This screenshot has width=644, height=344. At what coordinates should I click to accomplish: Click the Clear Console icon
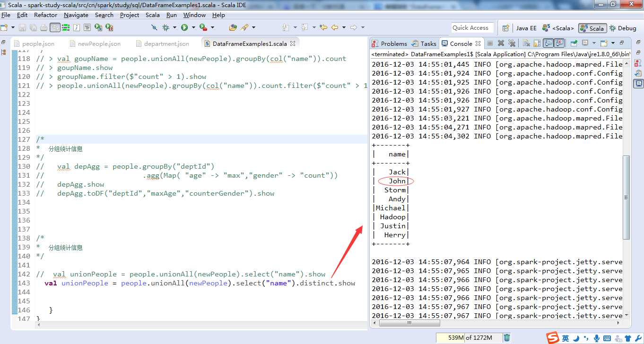526,43
